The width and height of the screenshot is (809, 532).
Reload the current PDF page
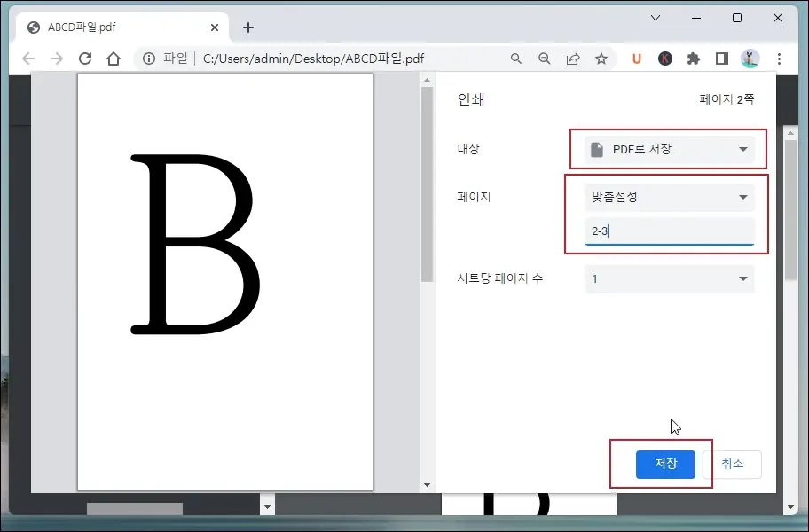[x=84, y=59]
